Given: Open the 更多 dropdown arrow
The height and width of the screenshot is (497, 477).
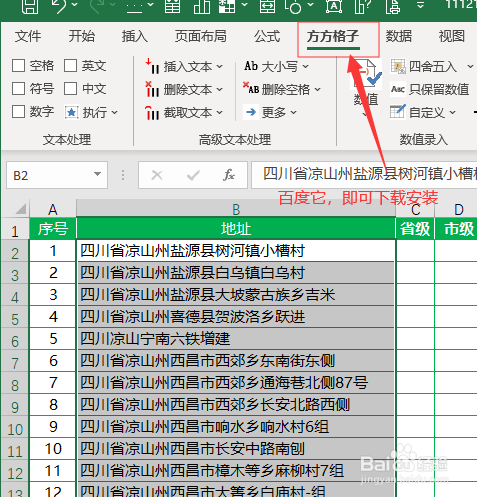Looking at the screenshot, I should [294, 113].
